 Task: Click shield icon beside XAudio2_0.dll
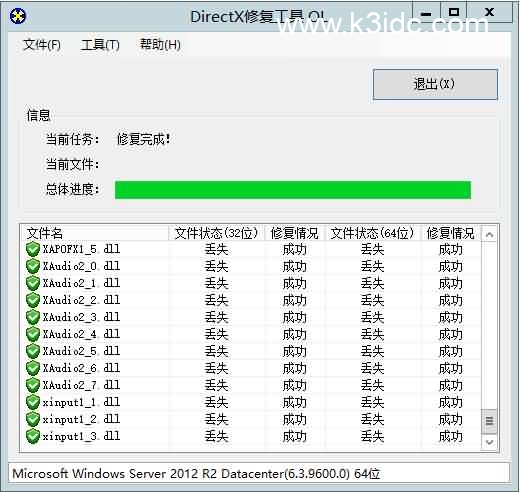click(x=33, y=266)
